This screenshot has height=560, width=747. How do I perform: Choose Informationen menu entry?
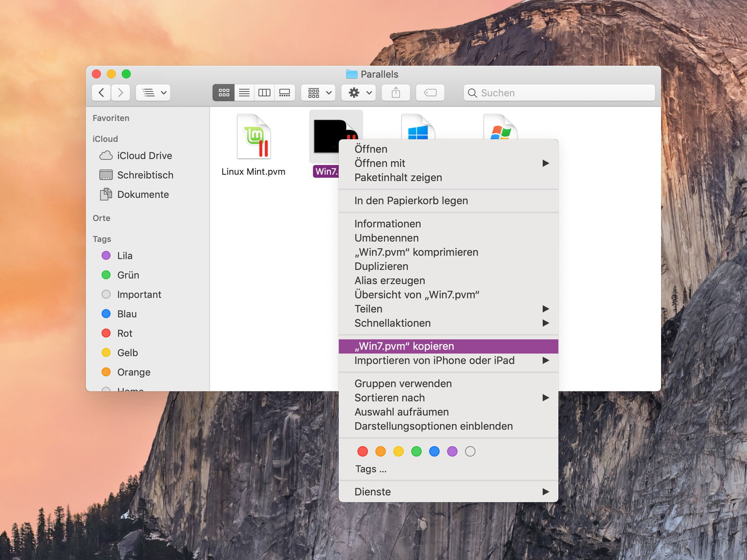coord(448,224)
